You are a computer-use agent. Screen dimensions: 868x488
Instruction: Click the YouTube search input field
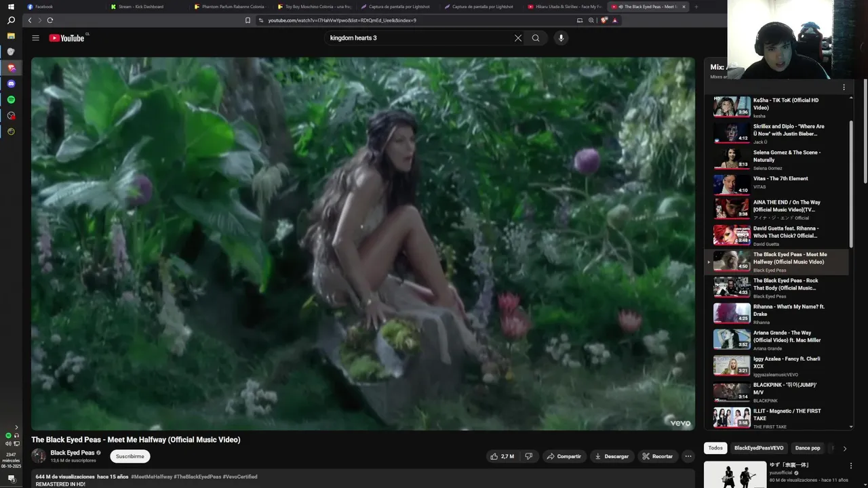point(417,38)
